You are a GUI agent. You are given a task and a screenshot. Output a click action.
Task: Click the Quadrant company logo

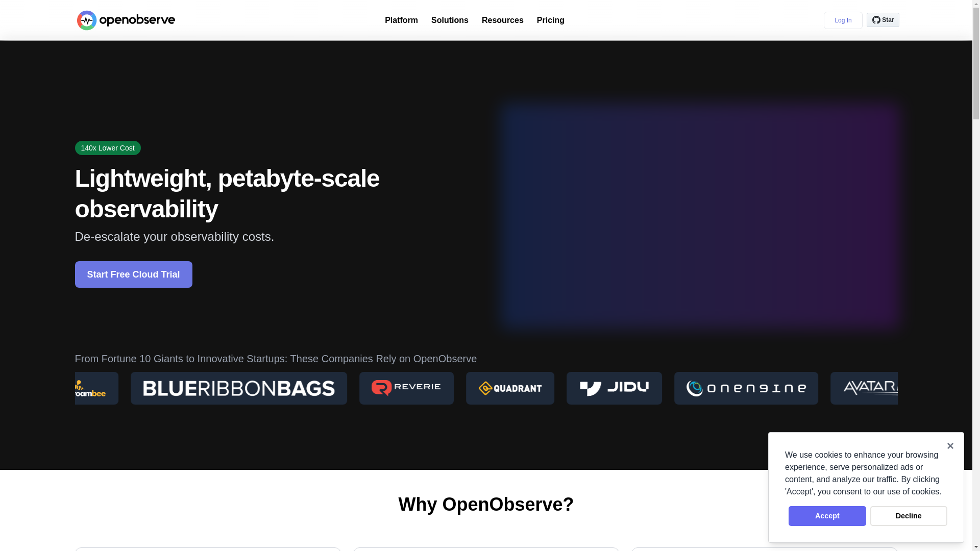tap(510, 388)
